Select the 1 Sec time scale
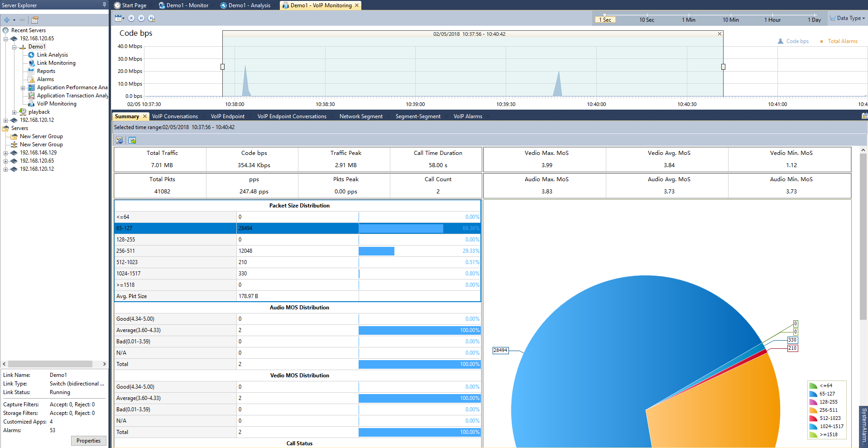868x448 pixels. pyautogui.click(x=605, y=19)
